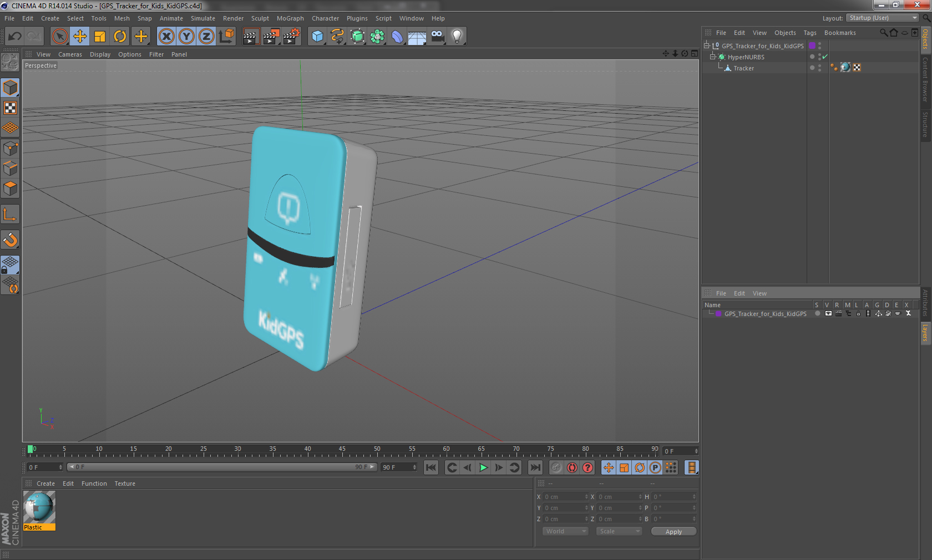Toggle layer Solo for GPS_Tracker layer
Image resolution: width=932 pixels, height=560 pixels.
817,314
